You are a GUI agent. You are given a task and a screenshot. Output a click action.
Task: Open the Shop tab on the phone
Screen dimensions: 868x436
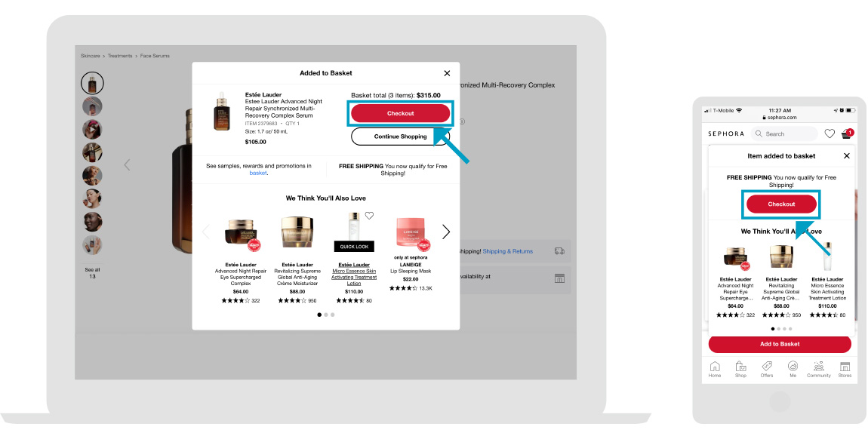coord(740,369)
